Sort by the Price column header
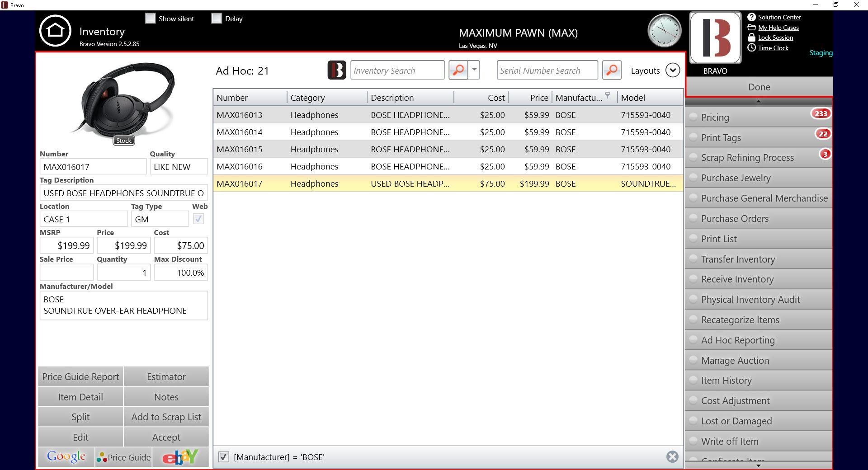This screenshot has width=868, height=470. (530, 98)
